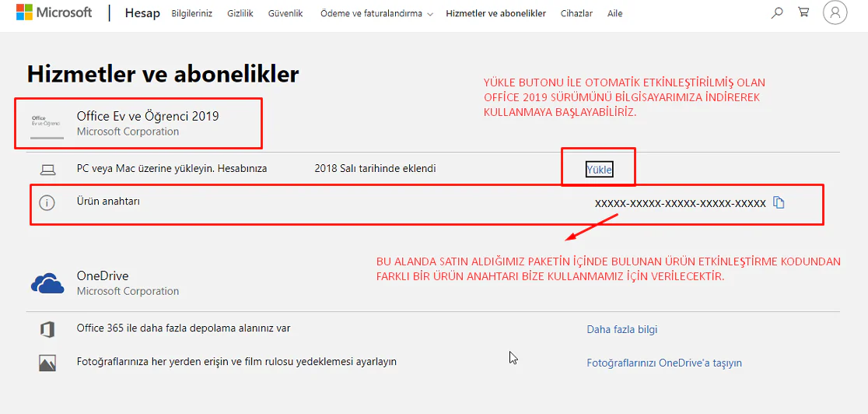Image resolution: width=868 pixels, height=414 pixels.
Task: Click the photo icon beside Fotoğraflarınıza row
Action: pos(47,363)
